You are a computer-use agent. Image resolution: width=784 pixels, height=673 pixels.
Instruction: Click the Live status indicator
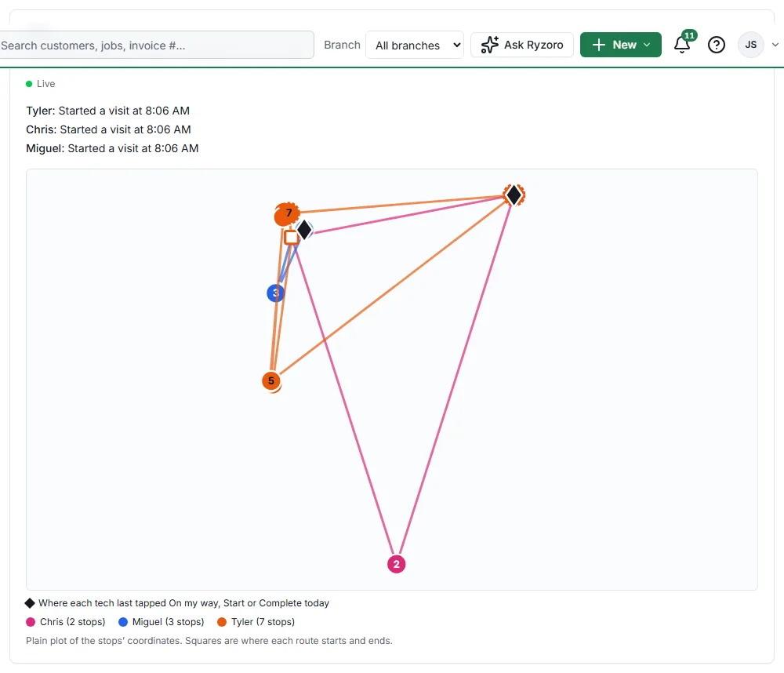pyautogui.click(x=41, y=84)
